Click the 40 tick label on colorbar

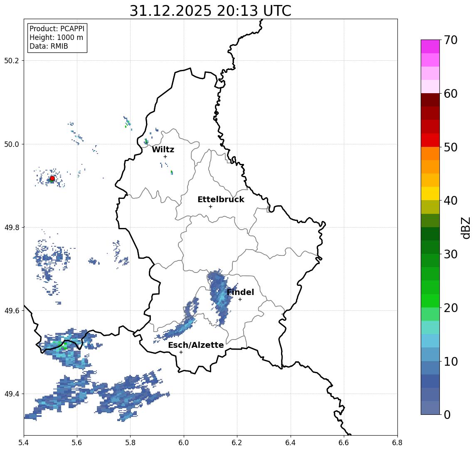click(451, 201)
